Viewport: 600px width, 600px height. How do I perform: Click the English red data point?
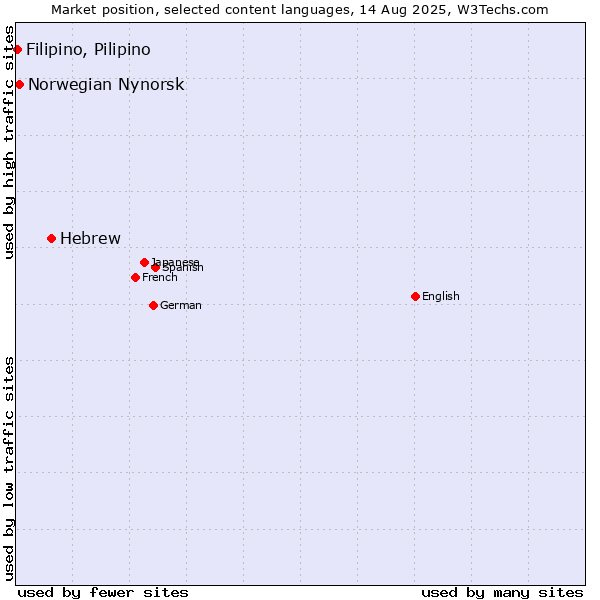tap(416, 297)
